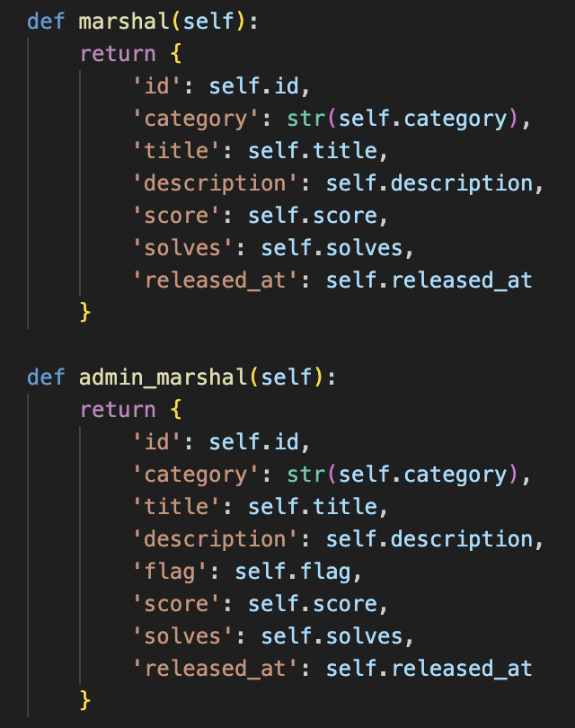Click the admin_marshal function name
The height and width of the screenshot is (728, 575).
[x=164, y=377]
